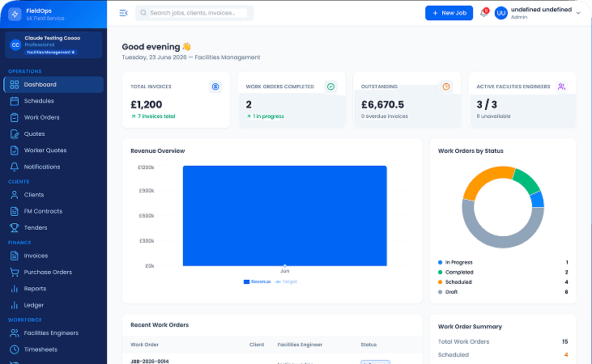Image resolution: width=592 pixels, height=364 pixels.
Task: Click the Facilities Management badge
Action: 51,53
